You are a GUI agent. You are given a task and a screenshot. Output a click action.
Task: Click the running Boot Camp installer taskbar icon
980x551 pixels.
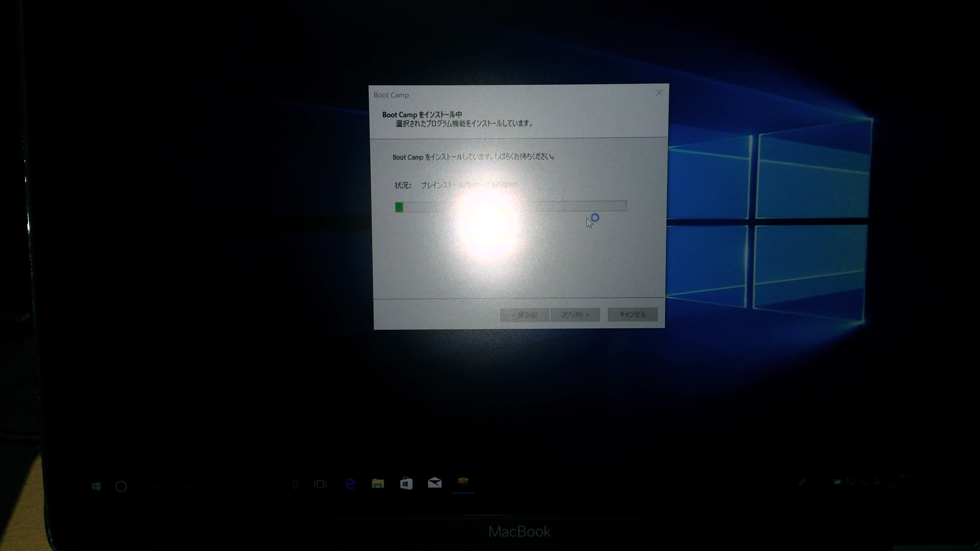pos(463,482)
